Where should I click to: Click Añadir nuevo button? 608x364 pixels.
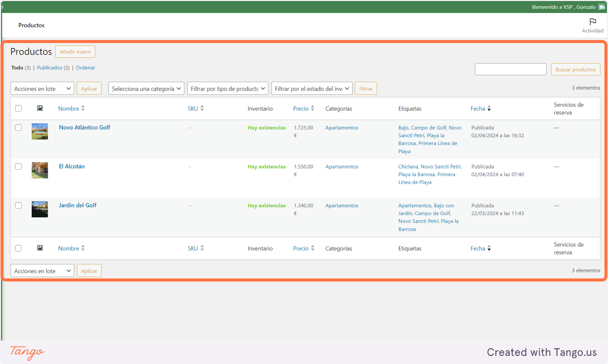pyautogui.click(x=75, y=52)
